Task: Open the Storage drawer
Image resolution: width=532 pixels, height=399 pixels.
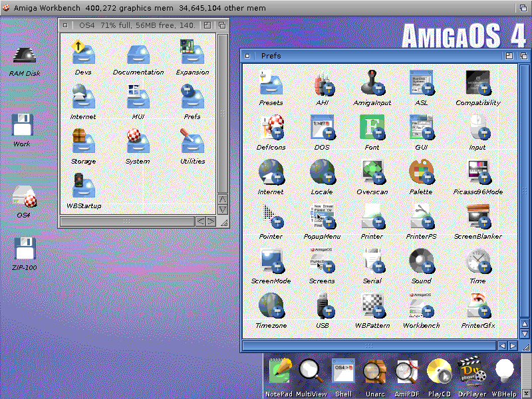Action: [x=83, y=142]
